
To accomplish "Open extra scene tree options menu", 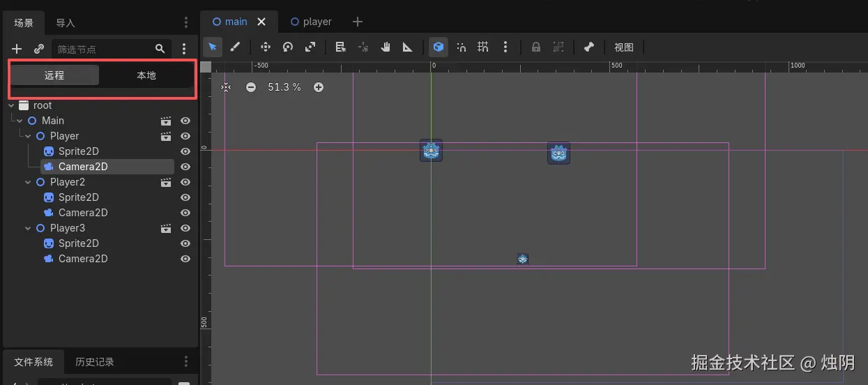I will 184,49.
